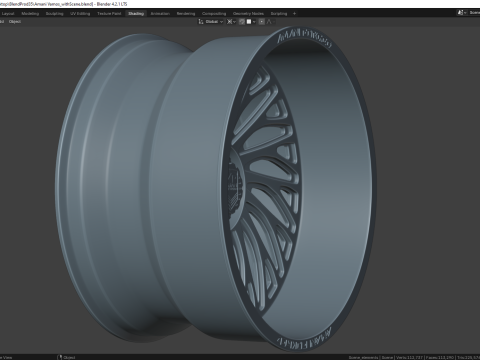Switch to the Sculpting workspace tab
This screenshot has width=480, height=360.
tap(54, 14)
